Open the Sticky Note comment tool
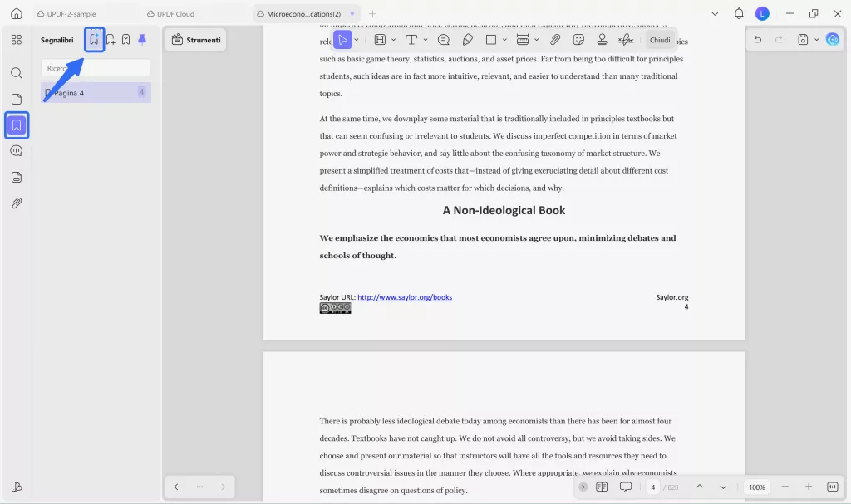The height and width of the screenshot is (504, 851). [442, 39]
